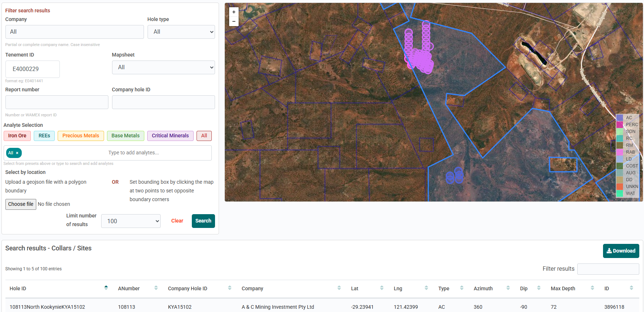Click the WAT legend color swatch

tap(620, 194)
